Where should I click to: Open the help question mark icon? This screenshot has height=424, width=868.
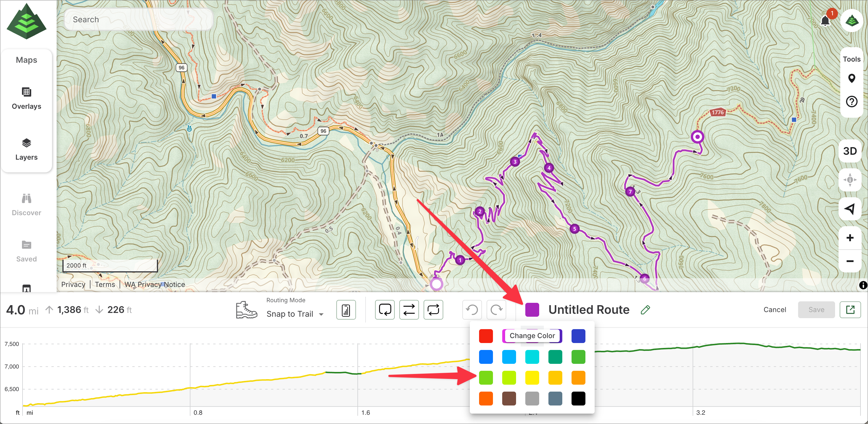click(852, 101)
